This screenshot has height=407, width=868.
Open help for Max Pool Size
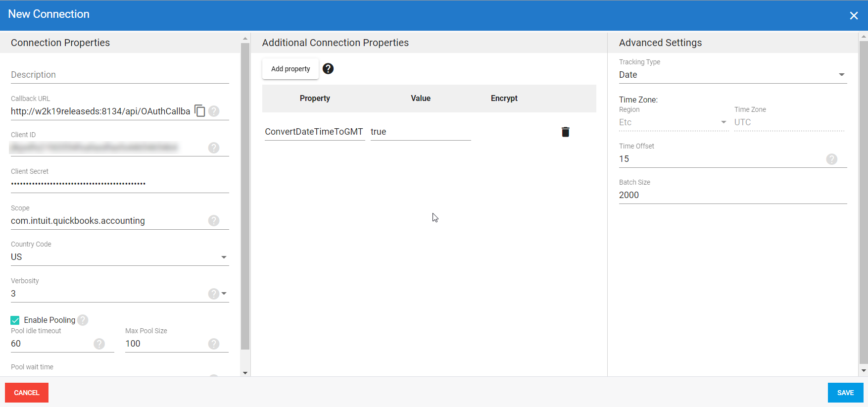[214, 344]
